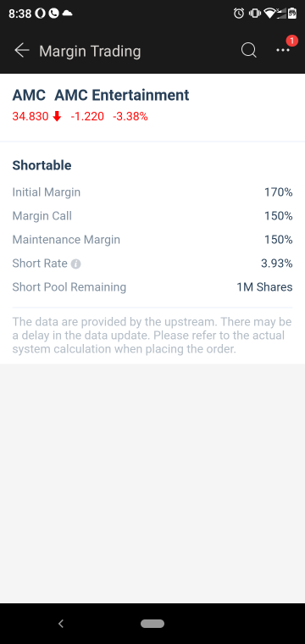Tap the red notification badge
The image size is (305, 644).
(291, 41)
